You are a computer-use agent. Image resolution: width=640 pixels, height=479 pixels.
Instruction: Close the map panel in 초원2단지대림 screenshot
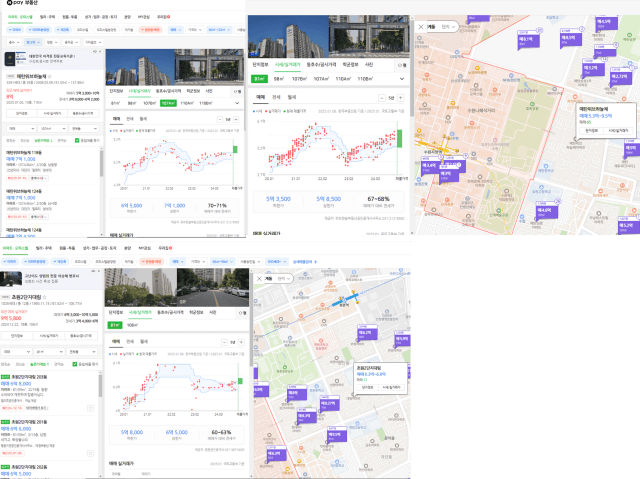259,279
